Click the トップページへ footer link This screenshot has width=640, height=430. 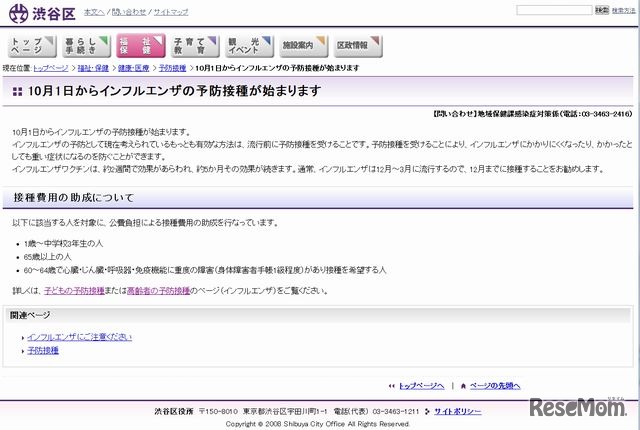point(422,386)
